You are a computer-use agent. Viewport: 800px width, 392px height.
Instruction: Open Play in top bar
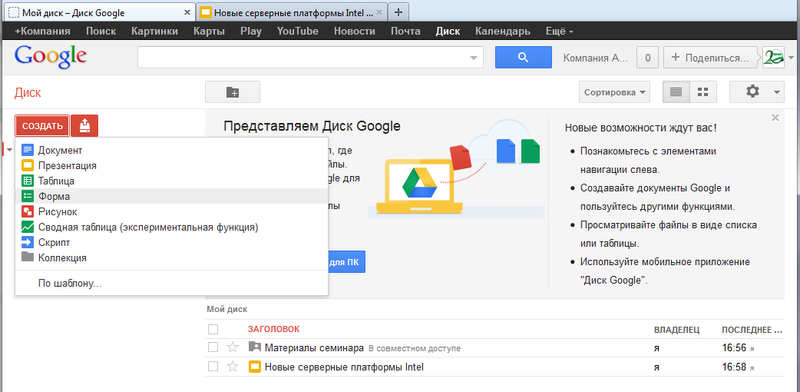tap(251, 31)
